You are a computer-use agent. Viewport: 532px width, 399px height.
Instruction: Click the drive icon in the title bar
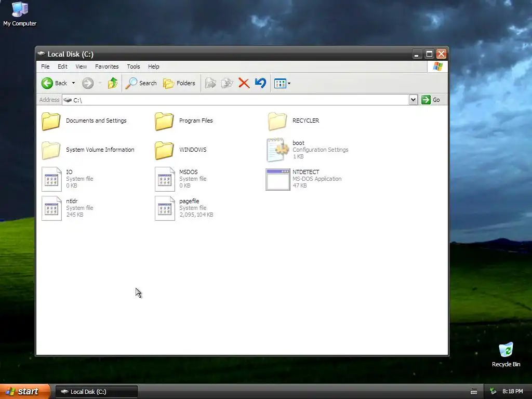[x=42, y=54]
